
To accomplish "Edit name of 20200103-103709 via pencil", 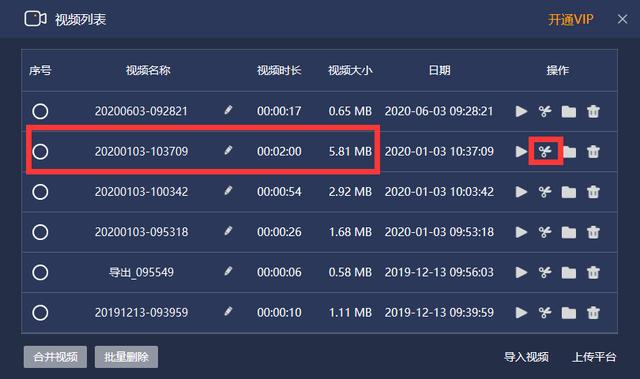I will (228, 150).
